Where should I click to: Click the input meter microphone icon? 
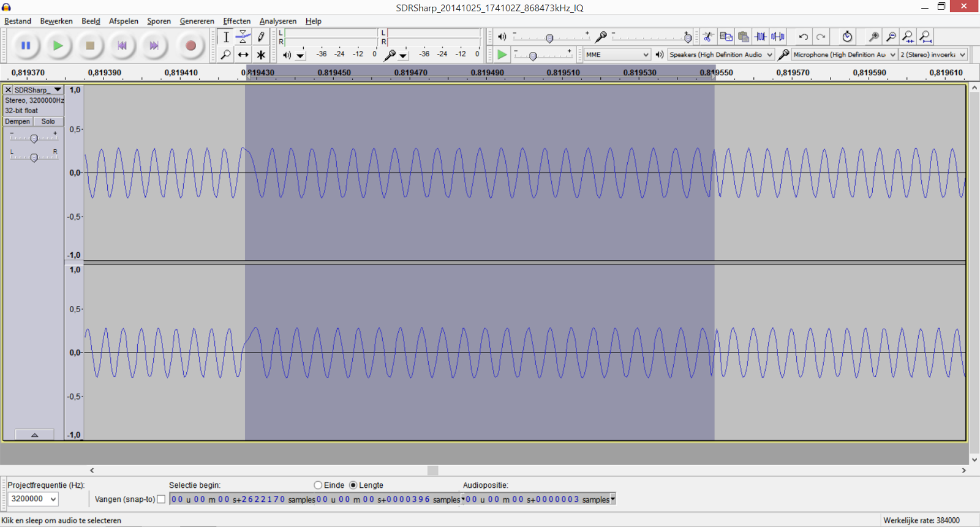pos(390,55)
